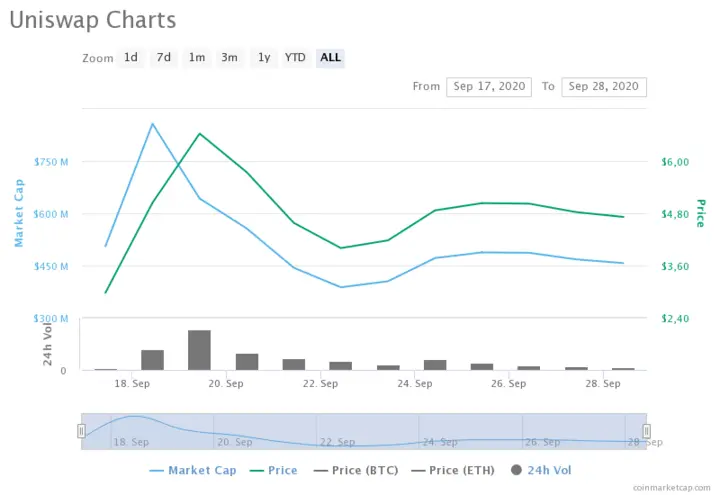The width and height of the screenshot is (720, 495).
Task: Toggle Market Cap series in legend
Action: pos(193,471)
